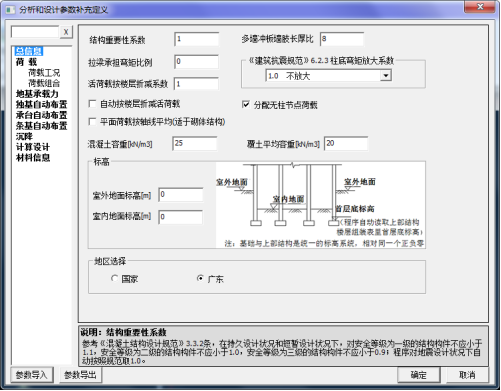
Task: Click the 1.0 不放大 combo box
Action: tap(328, 76)
